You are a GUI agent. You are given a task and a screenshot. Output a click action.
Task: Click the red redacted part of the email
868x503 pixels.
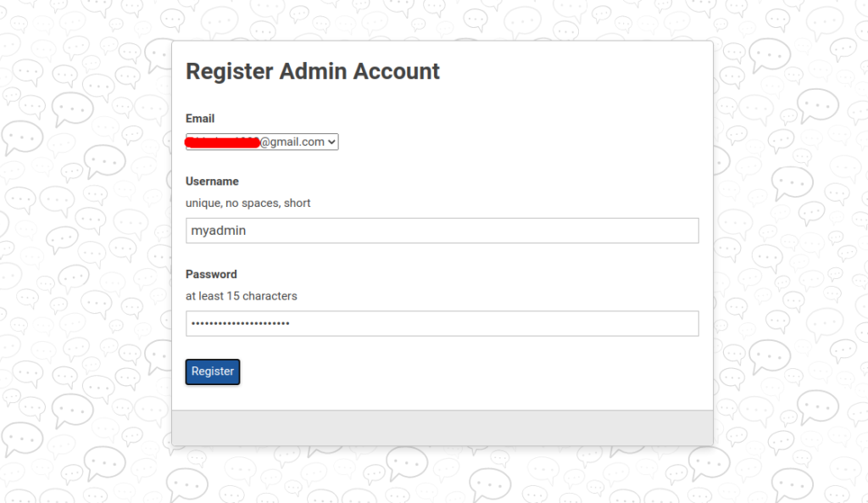click(x=223, y=143)
